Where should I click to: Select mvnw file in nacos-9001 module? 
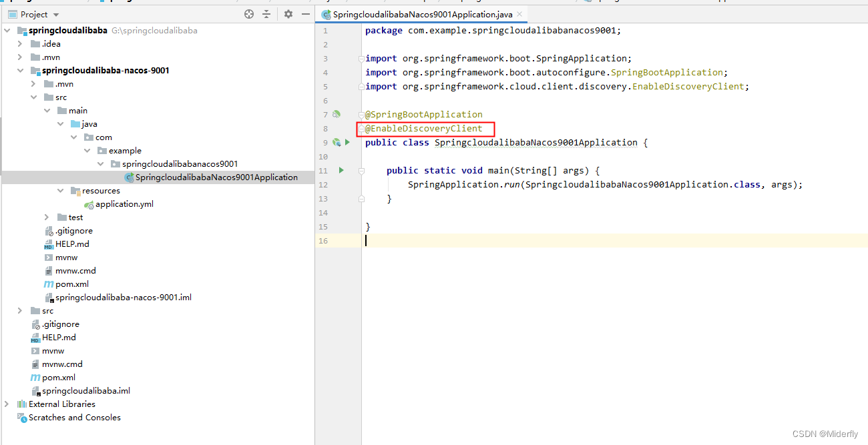67,258
